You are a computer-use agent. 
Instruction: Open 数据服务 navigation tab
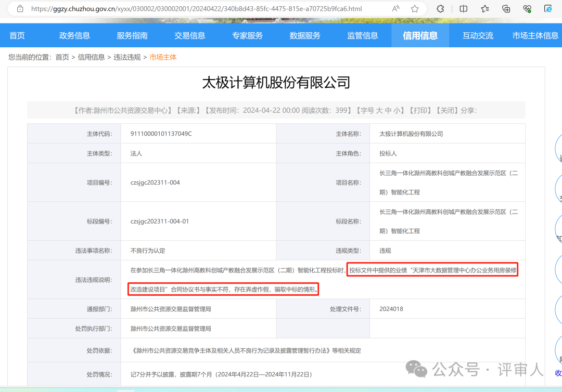click(x=304, y=35)
